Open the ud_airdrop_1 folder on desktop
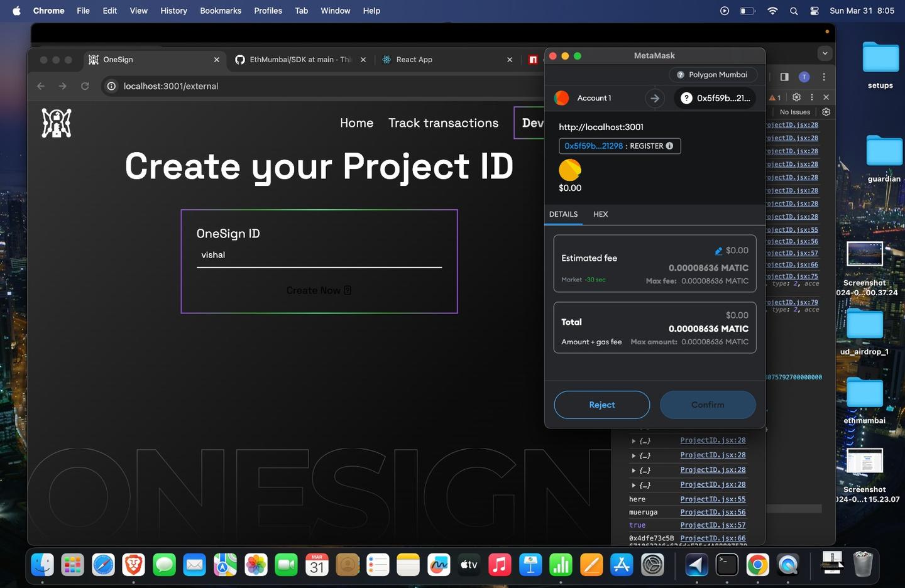905x588 pixels. coord(865,331)
